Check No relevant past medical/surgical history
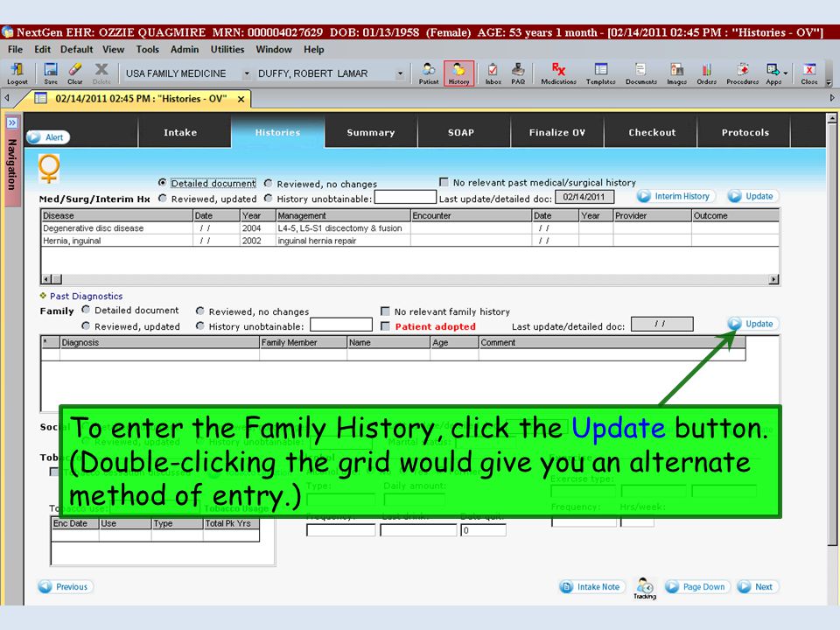840x630 pixels. tap(444, 182)
